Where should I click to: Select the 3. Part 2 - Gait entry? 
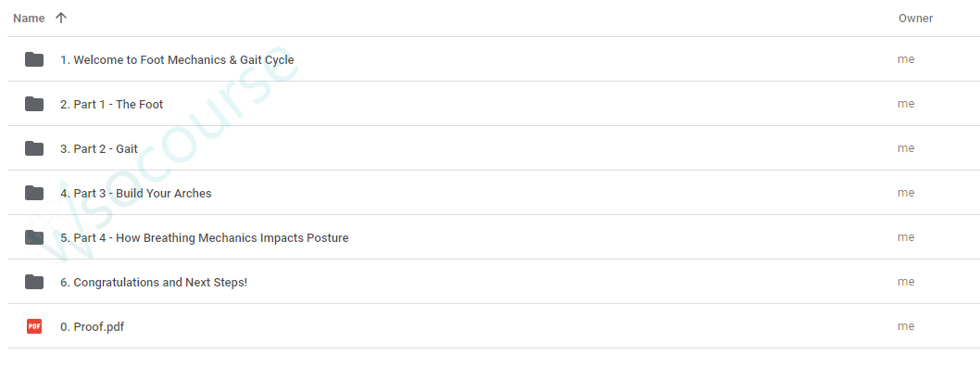click(99, 149)
